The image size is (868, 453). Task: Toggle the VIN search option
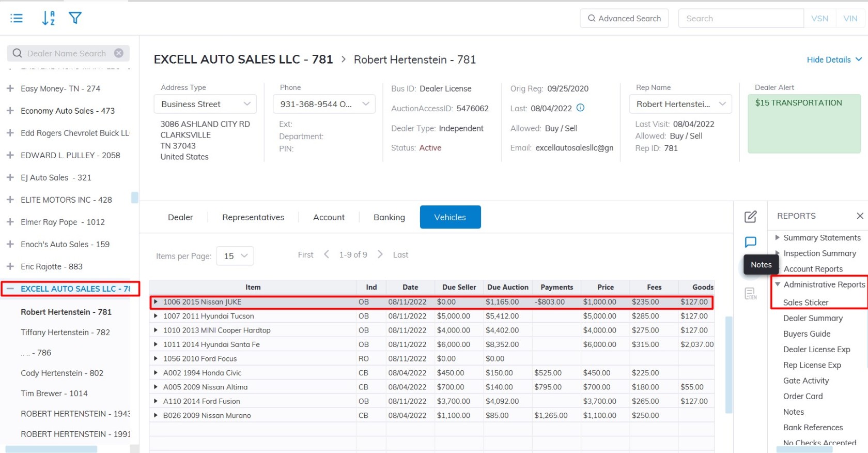click(850, 19)
